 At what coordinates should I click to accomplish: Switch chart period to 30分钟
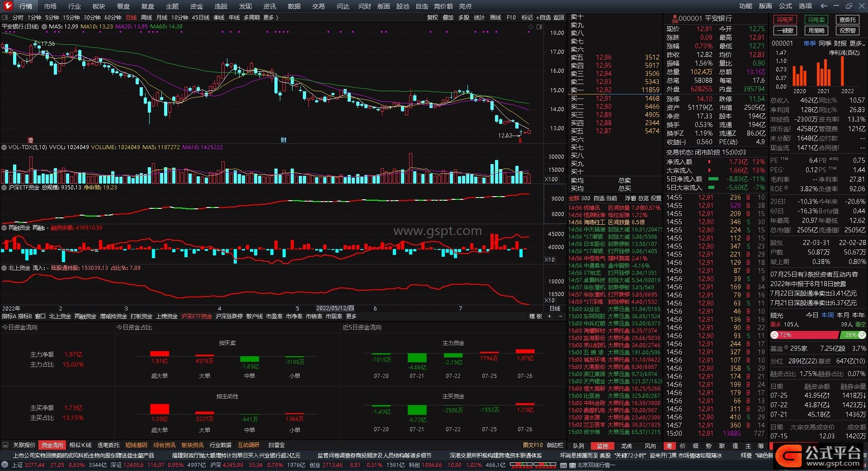[92, 18]
